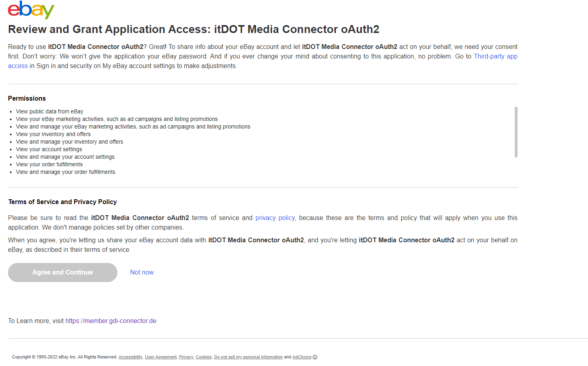Image resolution: width=588 pixels, height=366 pixels.
Task: Decline by clicking Not now
Action: (142, 273)
